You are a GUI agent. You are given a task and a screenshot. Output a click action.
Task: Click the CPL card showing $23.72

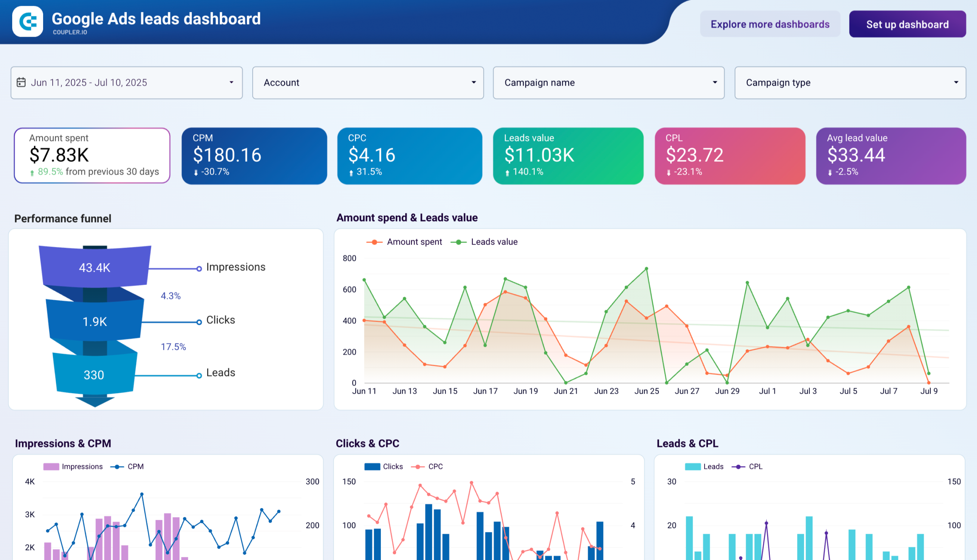point(729,155)
